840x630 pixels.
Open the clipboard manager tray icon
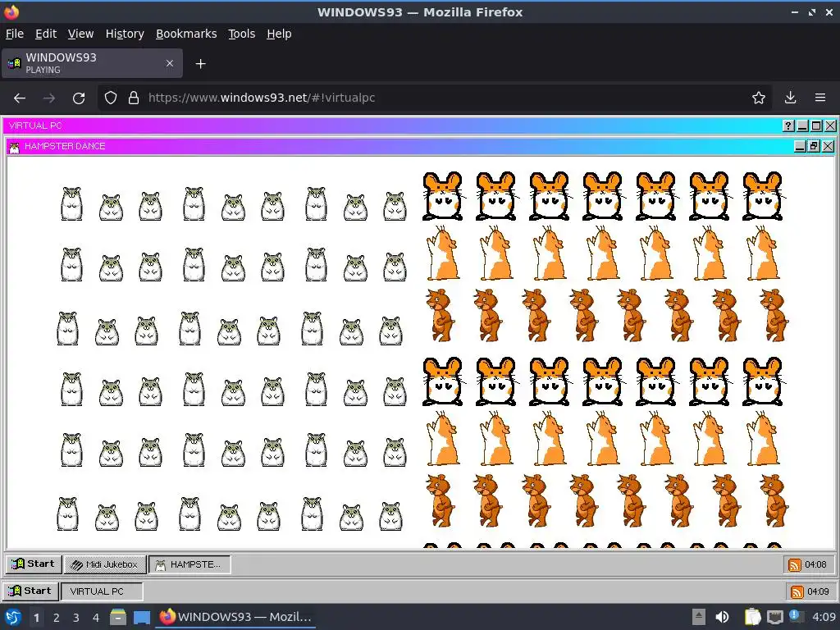[752, 617]
